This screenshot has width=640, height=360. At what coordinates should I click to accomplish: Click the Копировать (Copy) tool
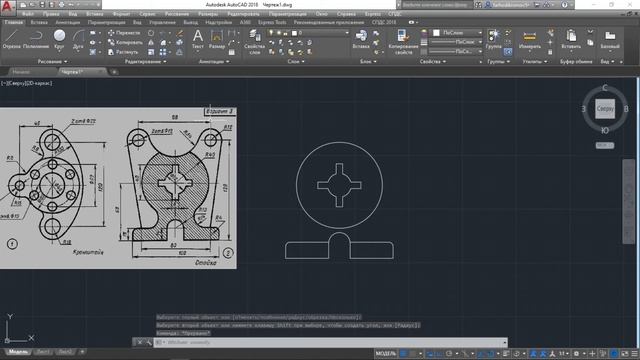pyautogui.click(x=125, y=42)
